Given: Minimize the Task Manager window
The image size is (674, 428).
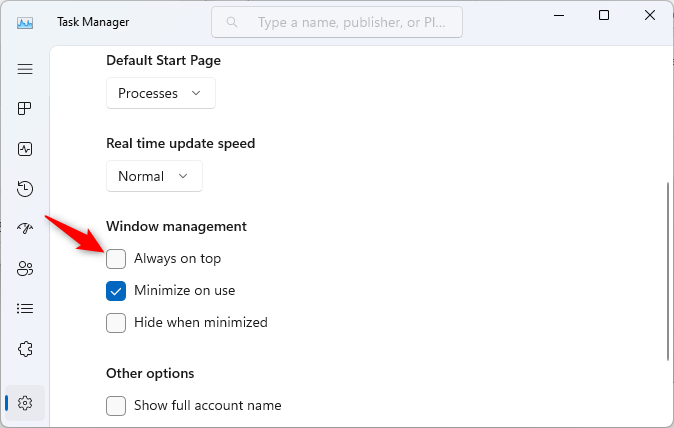Looking at the screenshot, I should pos(558,15).
